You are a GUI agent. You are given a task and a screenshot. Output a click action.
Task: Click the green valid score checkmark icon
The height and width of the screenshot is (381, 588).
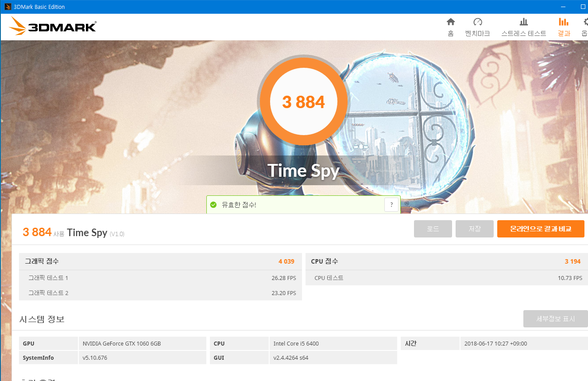pyautogui.click(x=213, y=205)
